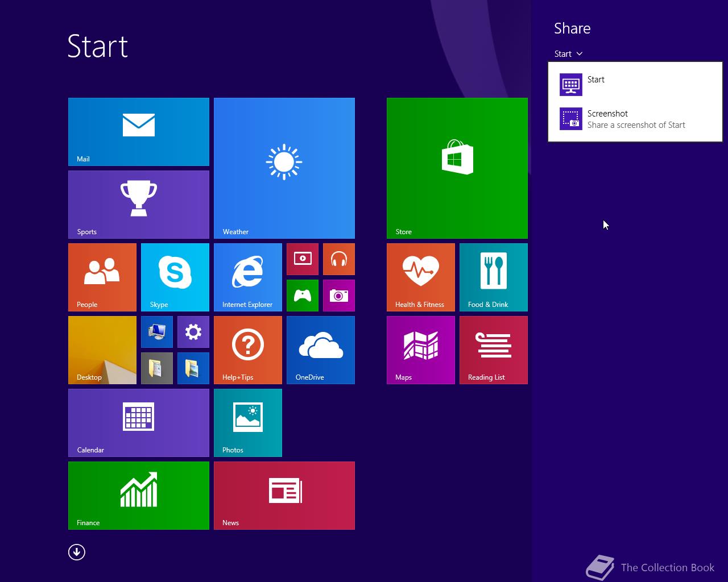Open the Internet Explorer tile
728x582 pixels.
(x=248, y=277)
